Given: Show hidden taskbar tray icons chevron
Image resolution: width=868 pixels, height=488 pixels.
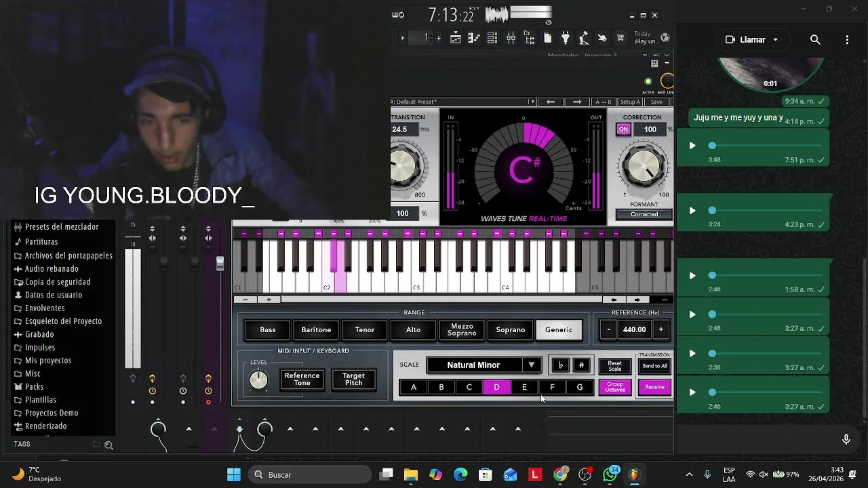Looking at the screenshot, I should (x=689, y=474).
